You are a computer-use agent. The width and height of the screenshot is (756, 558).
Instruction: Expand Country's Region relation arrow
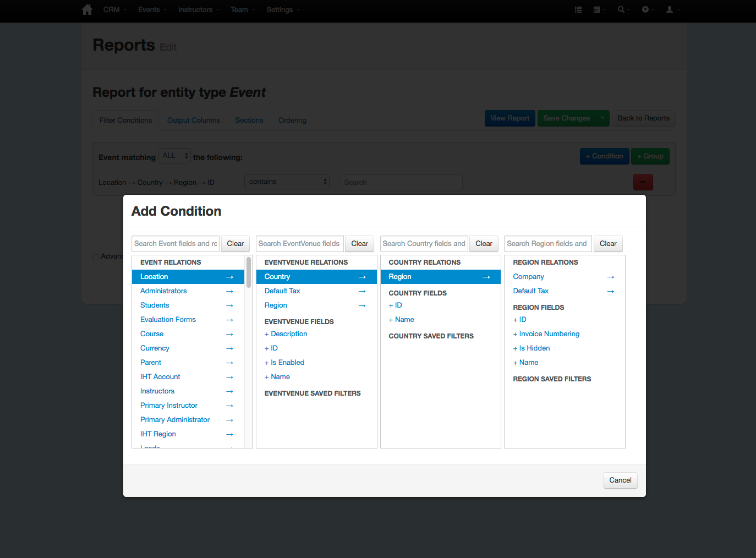[486, 277]
